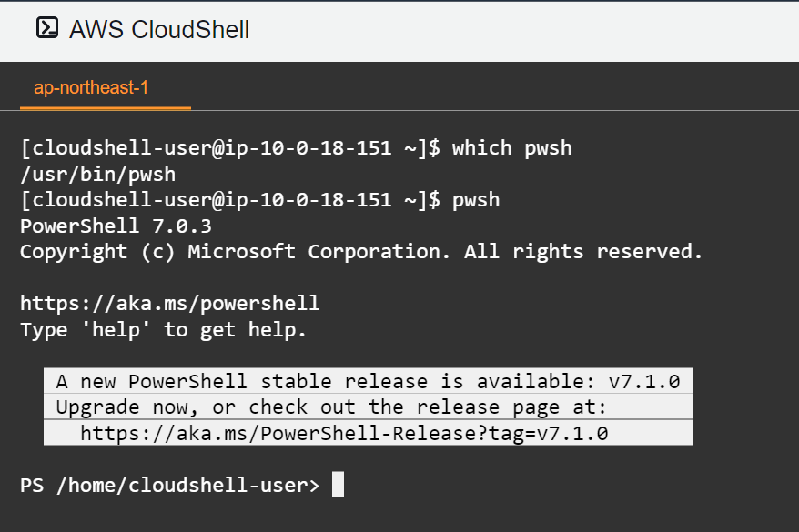Click the PS /home/cloudshell-user> prompt line
Viewport: 799px width, 532px height.
point(168,485)
